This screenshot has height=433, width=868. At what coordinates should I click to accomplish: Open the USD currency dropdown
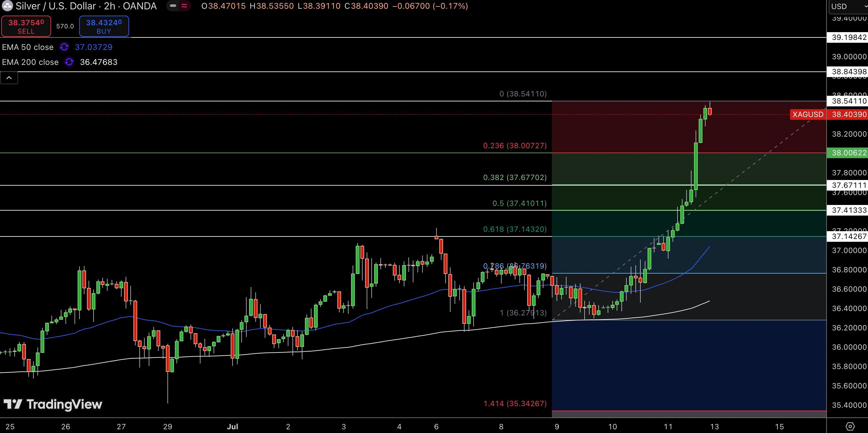coord(848,7)
